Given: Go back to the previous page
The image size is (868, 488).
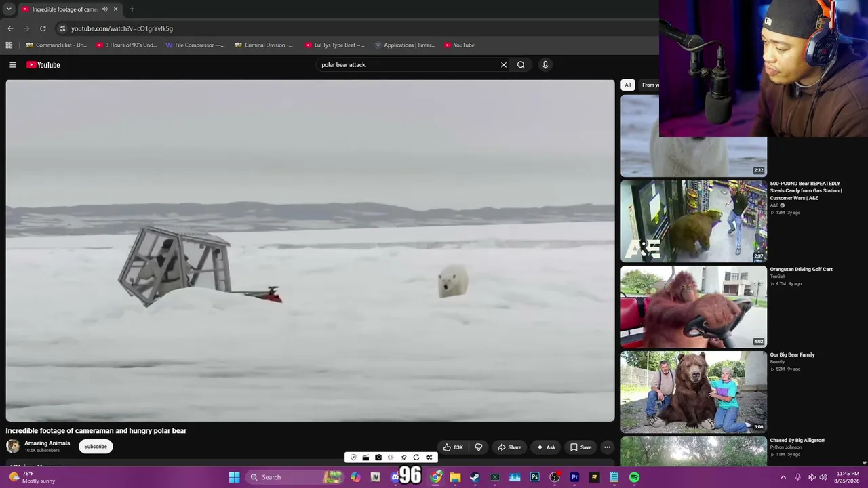Looking at the screenshot, I should [x=10, y=28].
